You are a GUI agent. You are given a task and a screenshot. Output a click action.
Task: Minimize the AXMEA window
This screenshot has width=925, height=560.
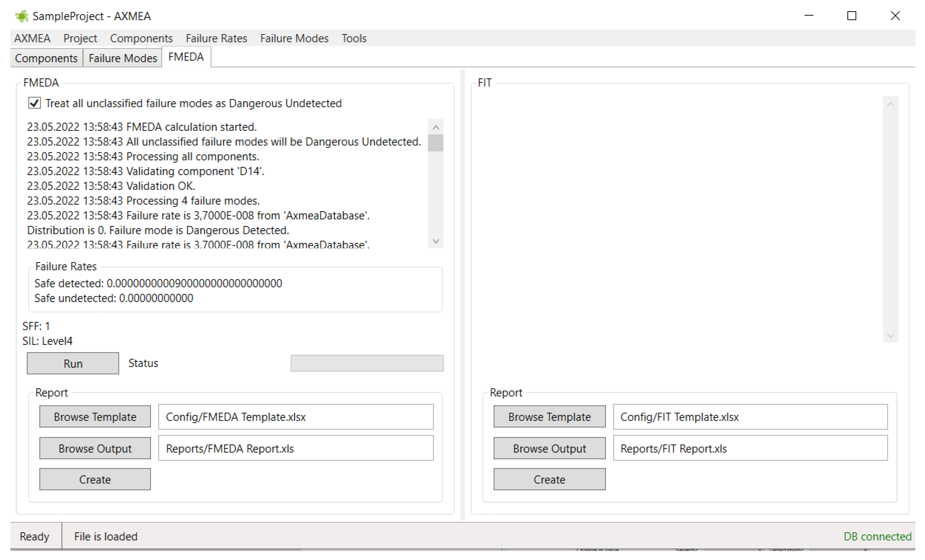pyautogui.click(x=809, y=16)
